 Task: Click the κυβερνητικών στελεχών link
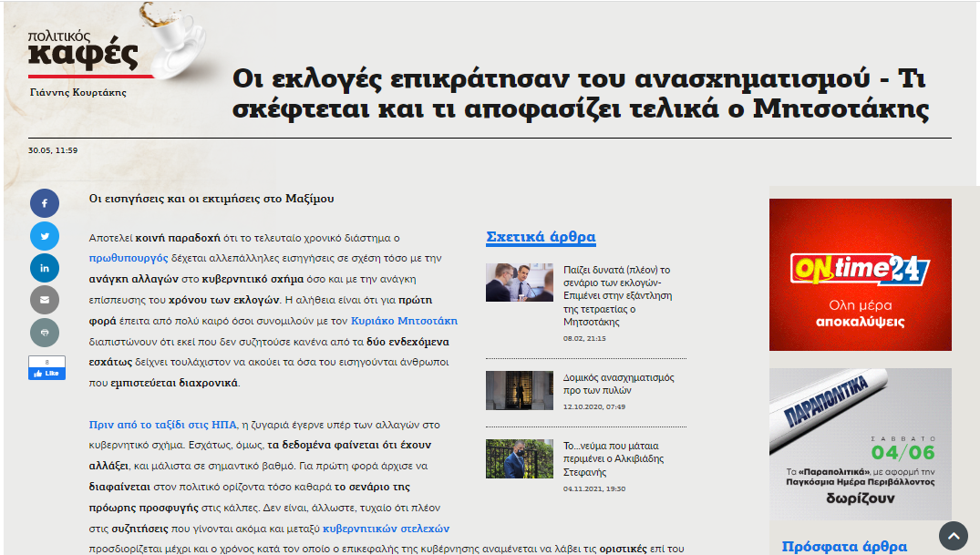tap(386, 529)
